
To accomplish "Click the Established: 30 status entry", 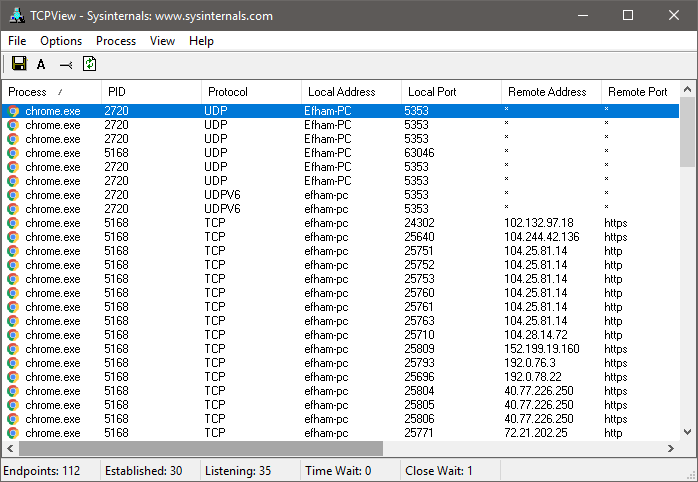I will pyautogui.click(x=143, y=470).
